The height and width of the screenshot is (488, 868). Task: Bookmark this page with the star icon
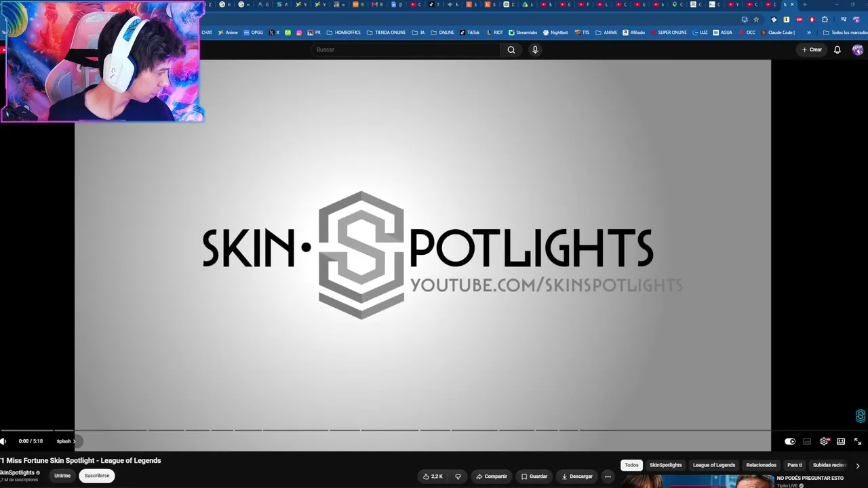[x=756, y=20]
